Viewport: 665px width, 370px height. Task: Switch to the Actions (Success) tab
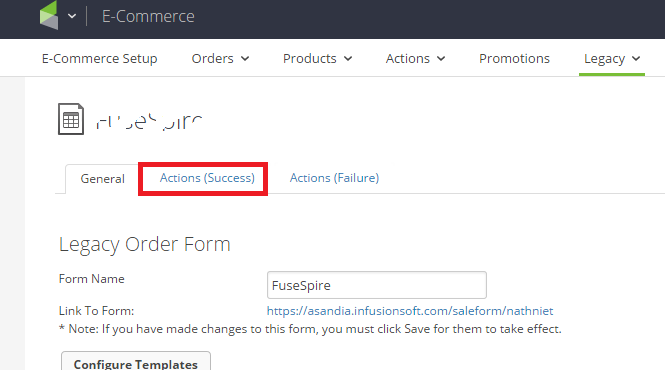pyautogui.click(x=207, y=178)
